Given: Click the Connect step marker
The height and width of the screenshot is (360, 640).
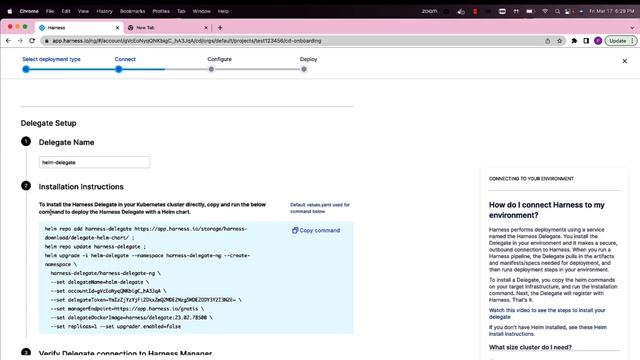Looking at the screenshot, I should pos(118,69).
